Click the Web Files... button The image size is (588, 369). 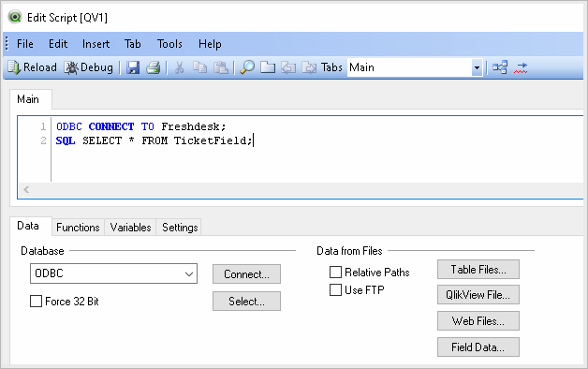pyautogui.click(x=478, y=321)
